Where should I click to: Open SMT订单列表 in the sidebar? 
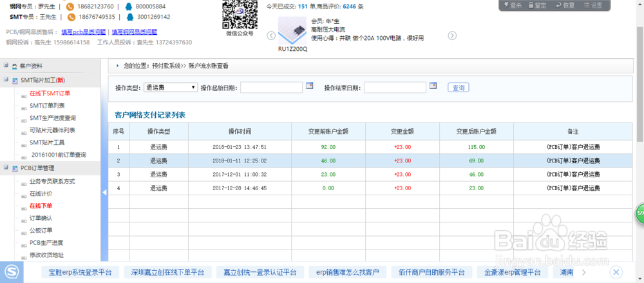click(x=47, y=106)
